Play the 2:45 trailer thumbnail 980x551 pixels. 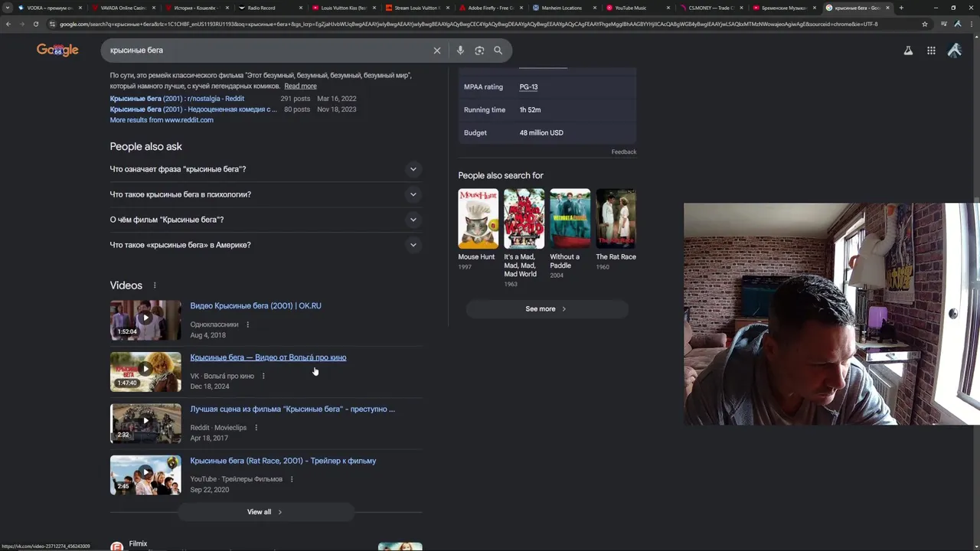point(145,475)
